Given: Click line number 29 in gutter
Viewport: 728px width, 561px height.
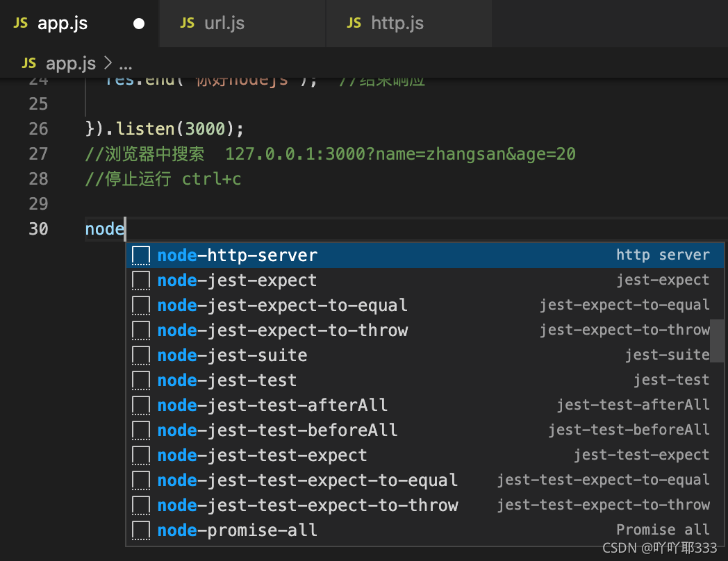Looking at the screenshot, I should point(38,203).
